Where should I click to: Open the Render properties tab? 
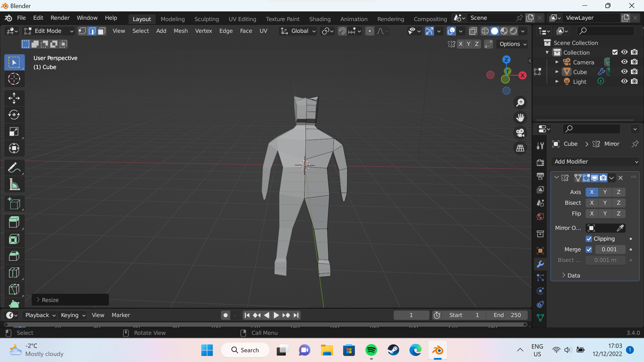coord(540,163)
